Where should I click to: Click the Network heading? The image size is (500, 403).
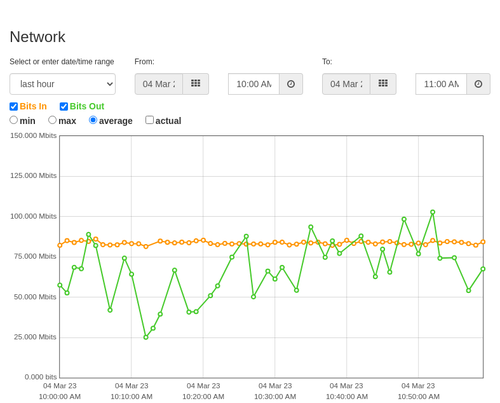click(x=37, y=37)
